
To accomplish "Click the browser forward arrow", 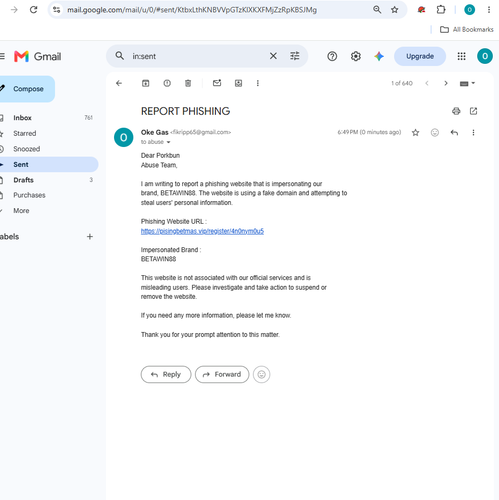I will click(14, 10).
